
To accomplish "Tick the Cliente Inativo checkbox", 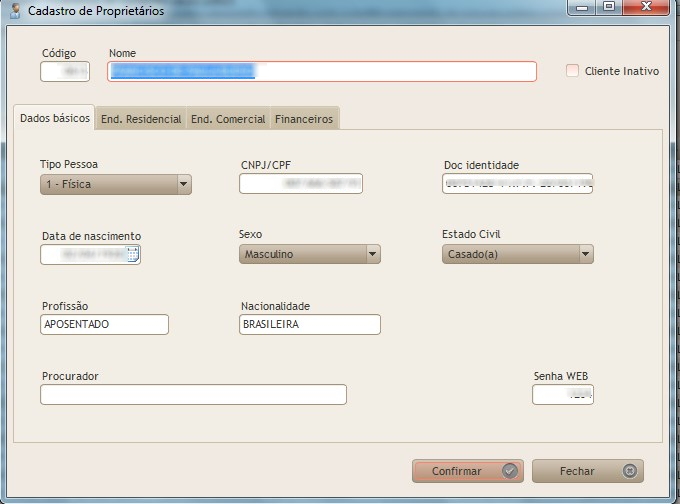I will pyautogui.click(x=572, y=71).
